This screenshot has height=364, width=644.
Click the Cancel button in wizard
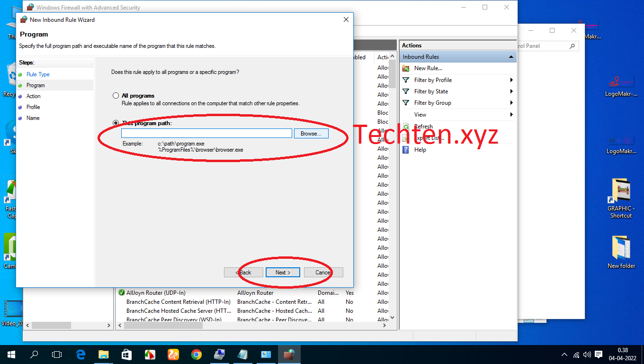point(323,273)
